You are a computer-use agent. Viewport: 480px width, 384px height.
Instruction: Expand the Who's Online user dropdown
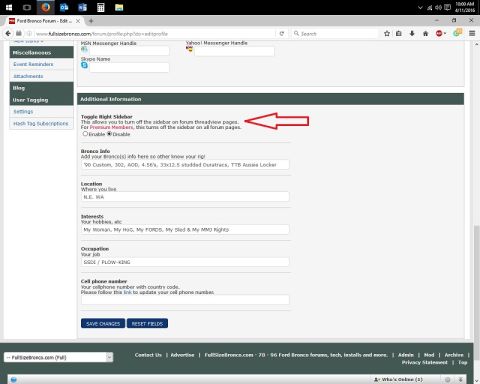[399, 379]
